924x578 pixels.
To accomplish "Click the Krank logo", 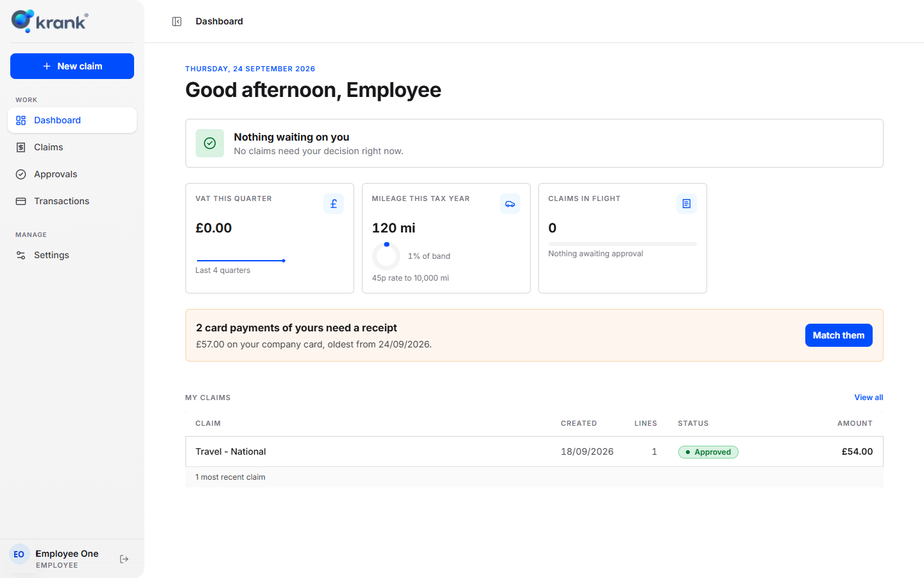I will [x=49, y=21].
